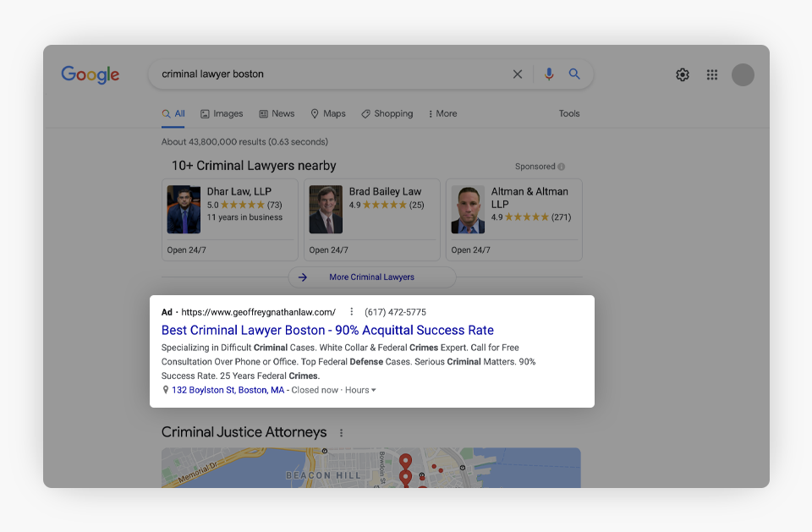Click the Sponsored info icon
Screen dimensions: 812x532
562,167
